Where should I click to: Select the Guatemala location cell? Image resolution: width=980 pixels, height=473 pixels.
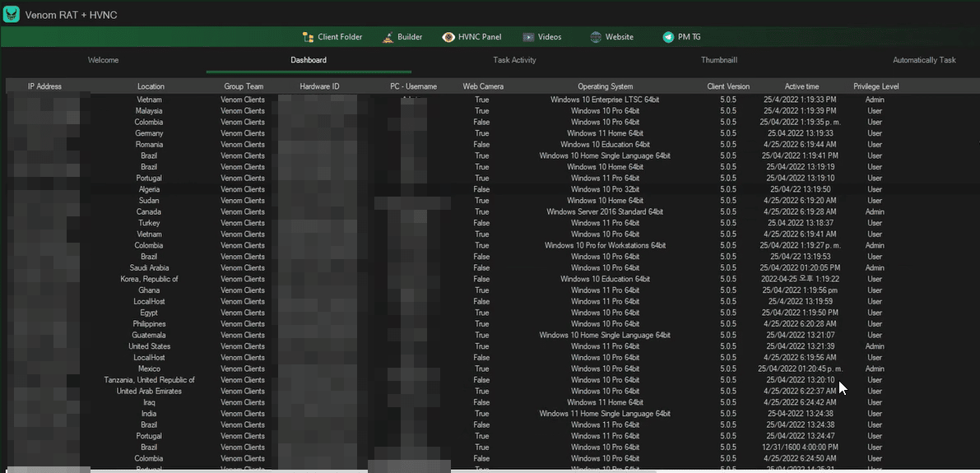pyautogui.click(x=150, y=335)
